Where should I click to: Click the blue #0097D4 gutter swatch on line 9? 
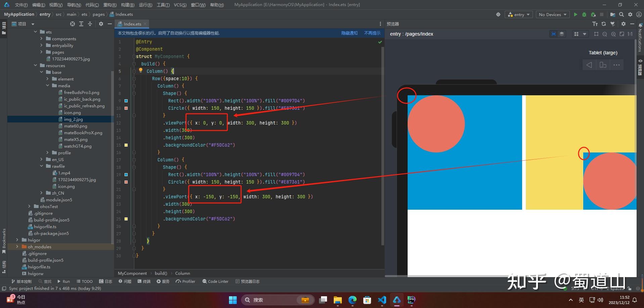[126, 101]
